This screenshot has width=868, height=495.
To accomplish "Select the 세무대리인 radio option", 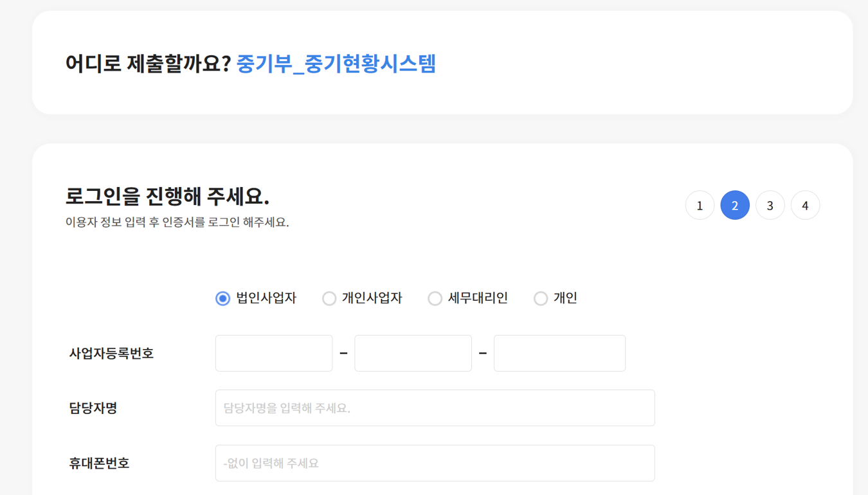I will point(435,298).
